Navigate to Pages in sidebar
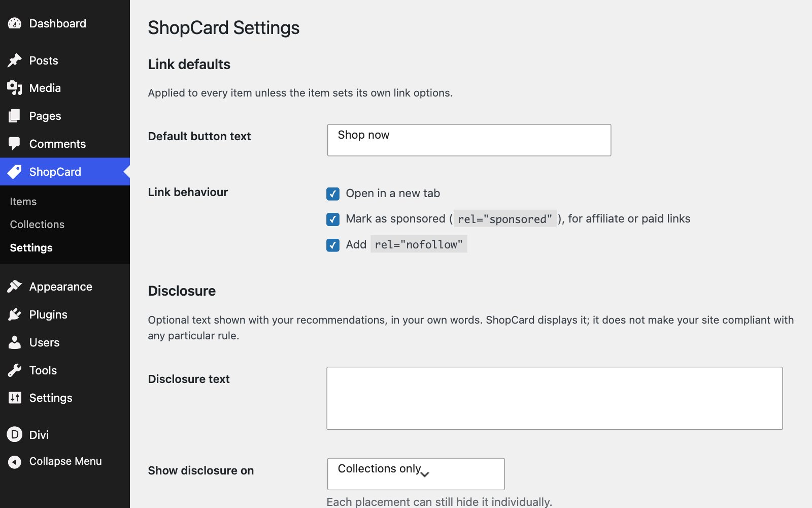812x508 pixels. click(65, 116)
